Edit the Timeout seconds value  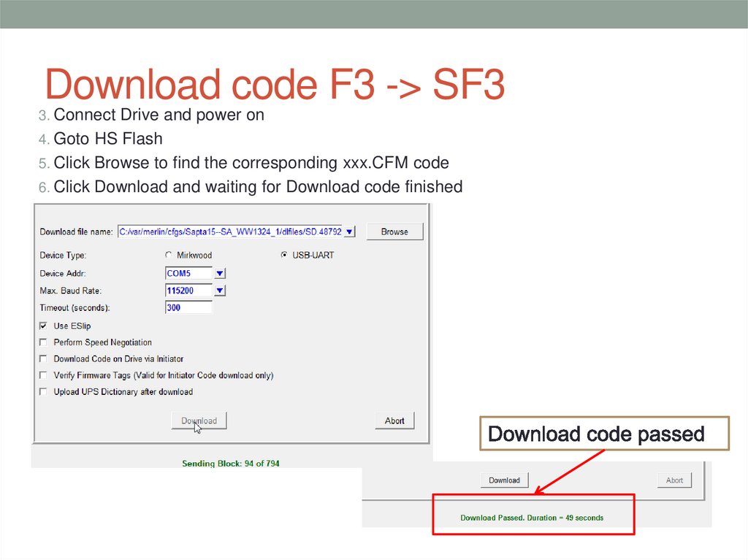188,307
